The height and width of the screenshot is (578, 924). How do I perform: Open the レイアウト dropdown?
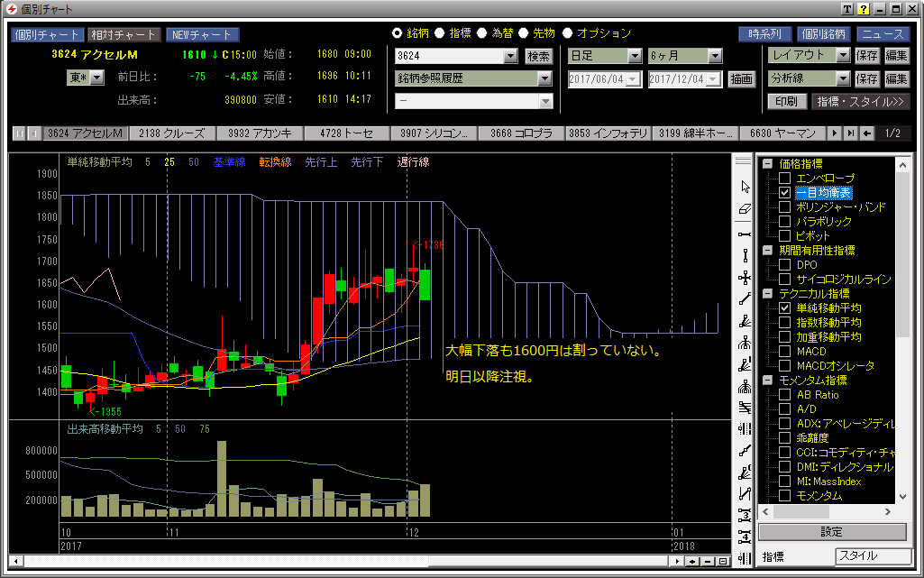click(842, 56)
